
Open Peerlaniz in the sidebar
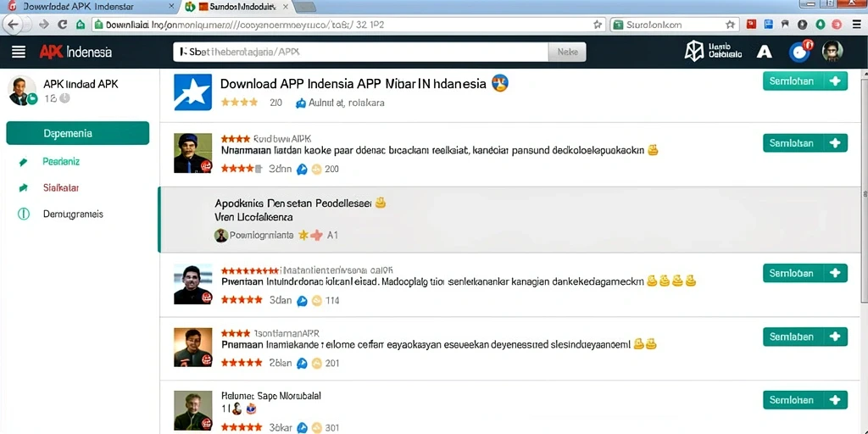coord(61,162)
